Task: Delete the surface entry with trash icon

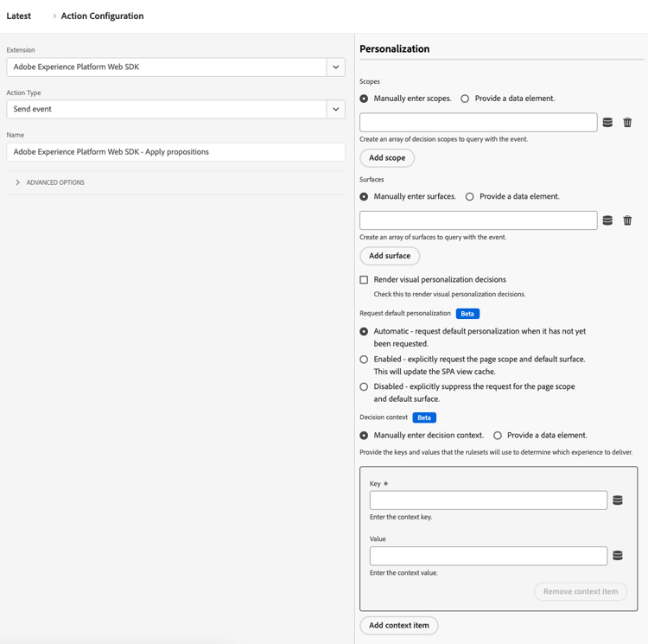Action: pos(627,220)
